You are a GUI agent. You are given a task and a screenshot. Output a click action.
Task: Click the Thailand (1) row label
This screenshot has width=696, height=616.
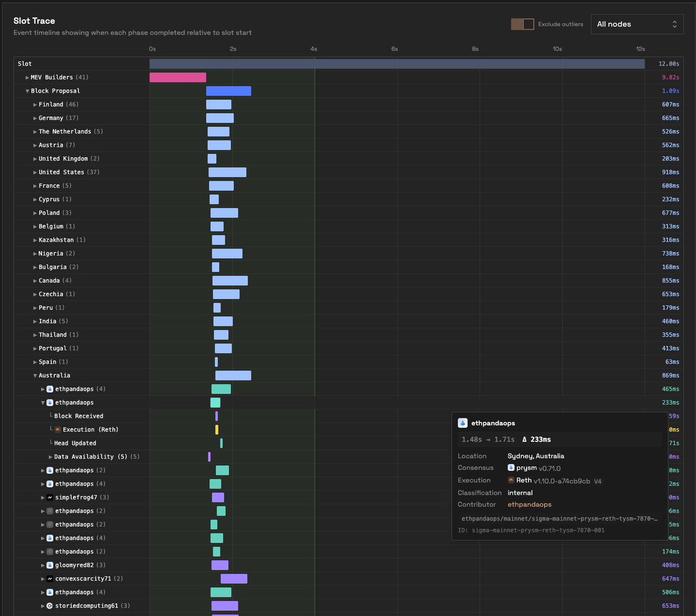click(59, 335)
